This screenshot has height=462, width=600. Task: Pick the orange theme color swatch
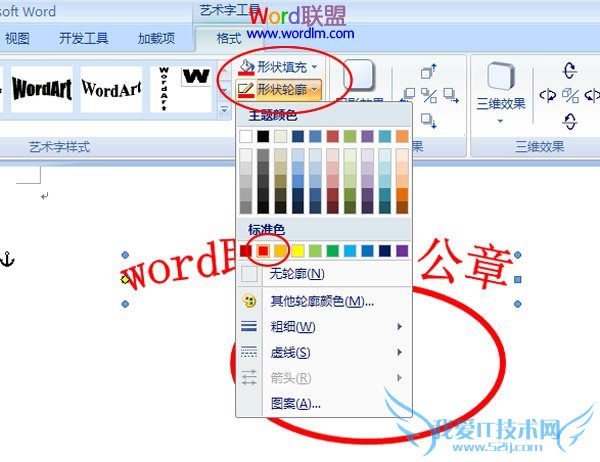coord(402,136)
